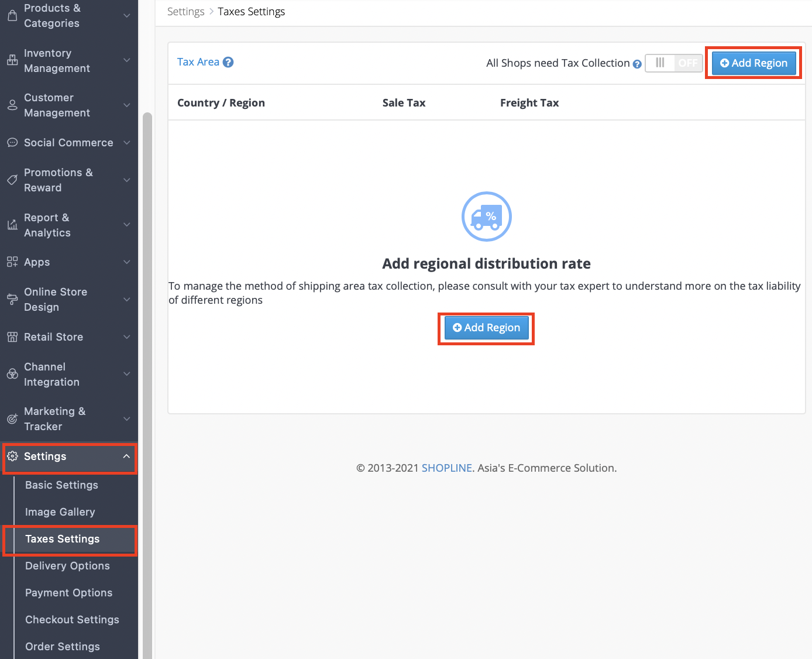Click the tax truck percent illustration
Screen dimensions: 812x659
point(487,217)
